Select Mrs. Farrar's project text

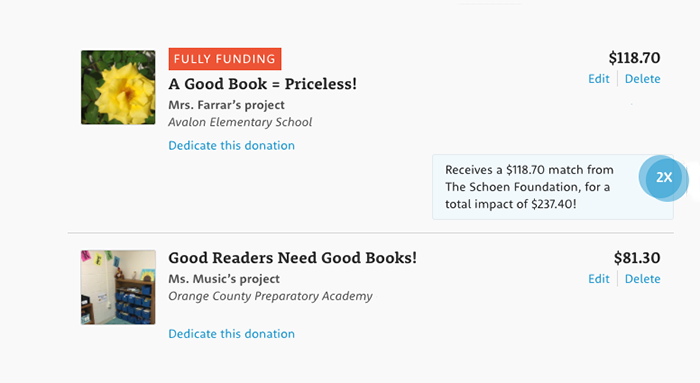point(226,105)
